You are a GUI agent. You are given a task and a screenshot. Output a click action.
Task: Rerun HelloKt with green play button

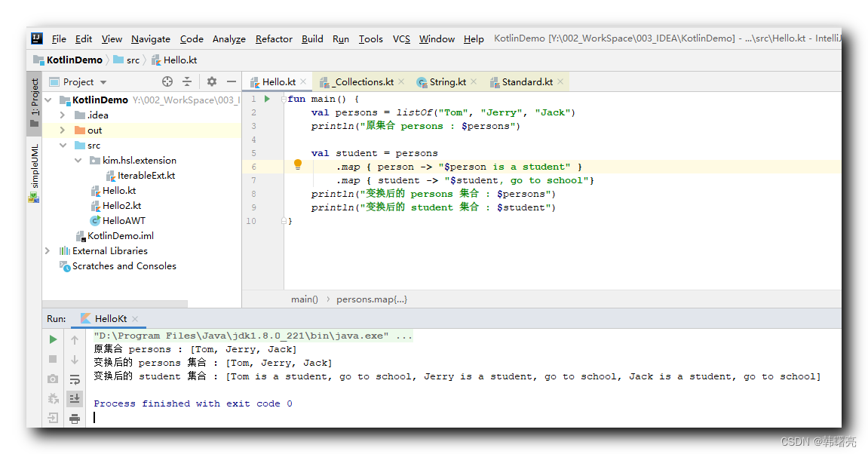53,339
